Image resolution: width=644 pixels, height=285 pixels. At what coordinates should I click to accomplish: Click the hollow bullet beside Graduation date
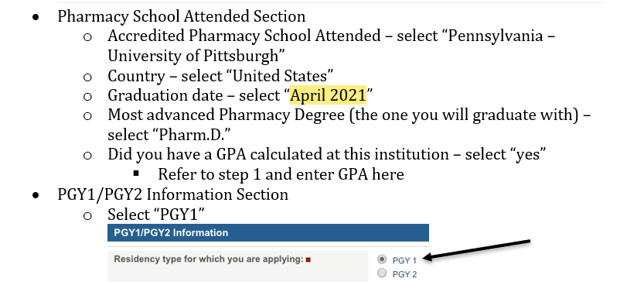(87, 97)
